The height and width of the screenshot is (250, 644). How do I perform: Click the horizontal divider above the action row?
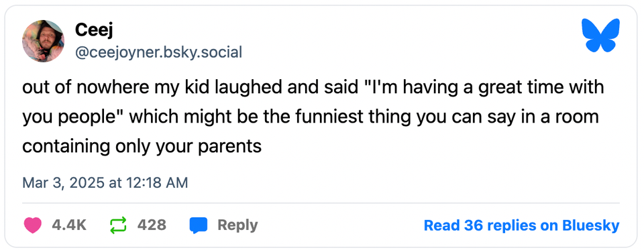pyautogui.click(x=321, y=203)
